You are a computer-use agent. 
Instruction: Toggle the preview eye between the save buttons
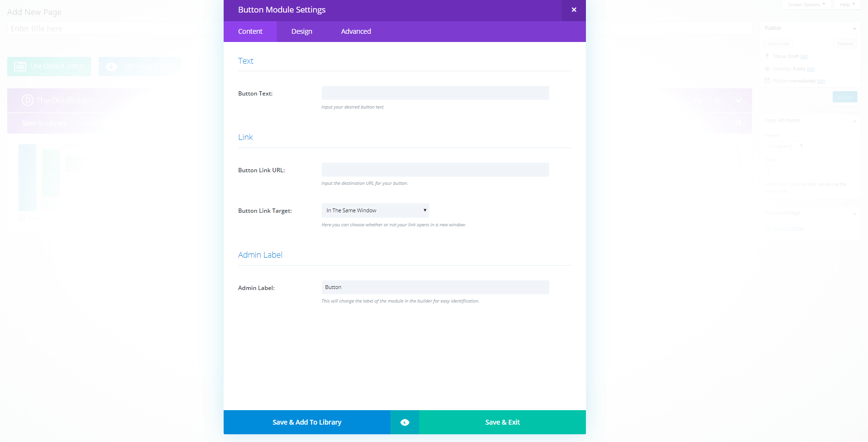coord(404,422)
